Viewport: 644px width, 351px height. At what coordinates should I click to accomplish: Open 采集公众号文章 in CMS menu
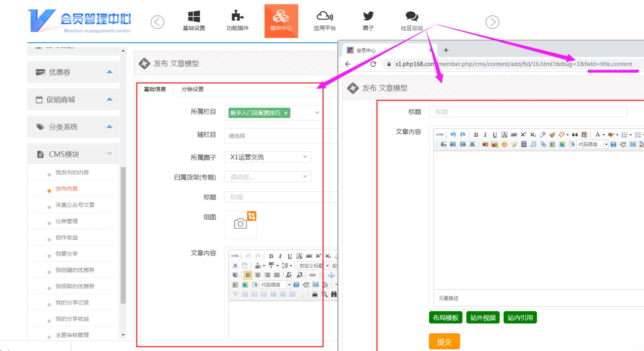75,205
